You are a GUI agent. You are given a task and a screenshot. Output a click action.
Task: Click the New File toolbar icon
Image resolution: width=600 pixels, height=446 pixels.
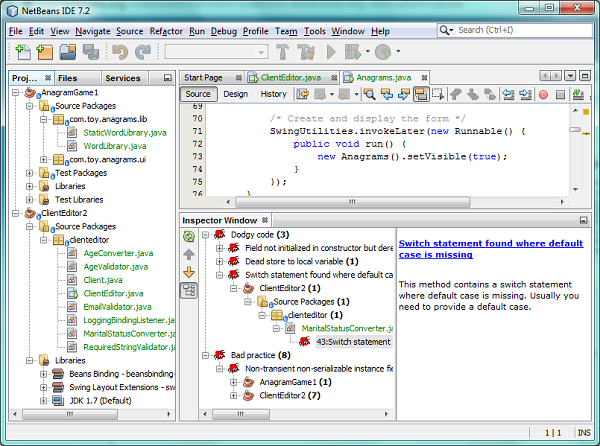(x=23, y=52)
